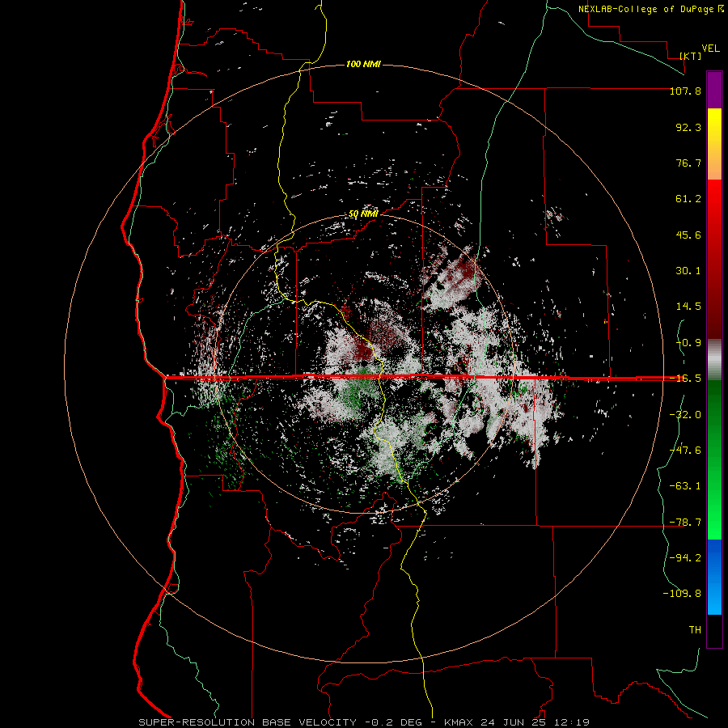Image resolution: width=728 pixels, height=728 pixels.
Task: Click the -32.0 scale value
Action: tap(685, 415)
